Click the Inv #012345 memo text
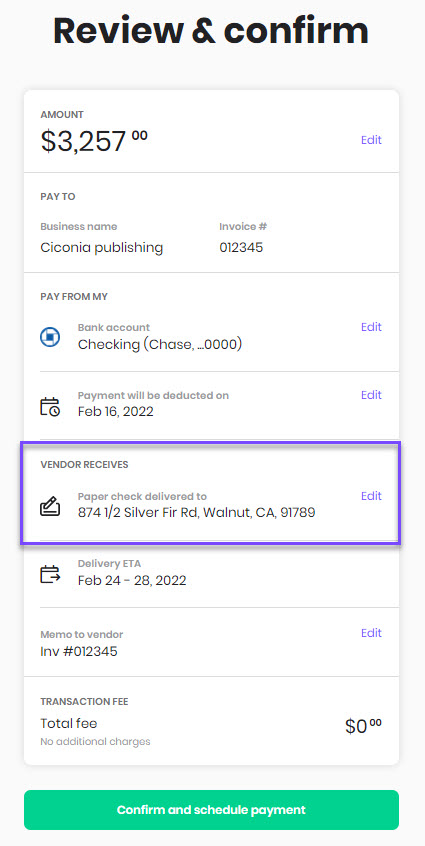The image size is (425, 846). pos(79,652)
